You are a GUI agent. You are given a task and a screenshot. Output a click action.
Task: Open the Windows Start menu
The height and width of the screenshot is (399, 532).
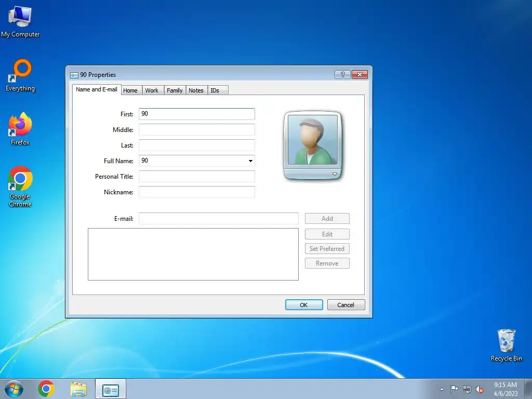coord(14,389)
